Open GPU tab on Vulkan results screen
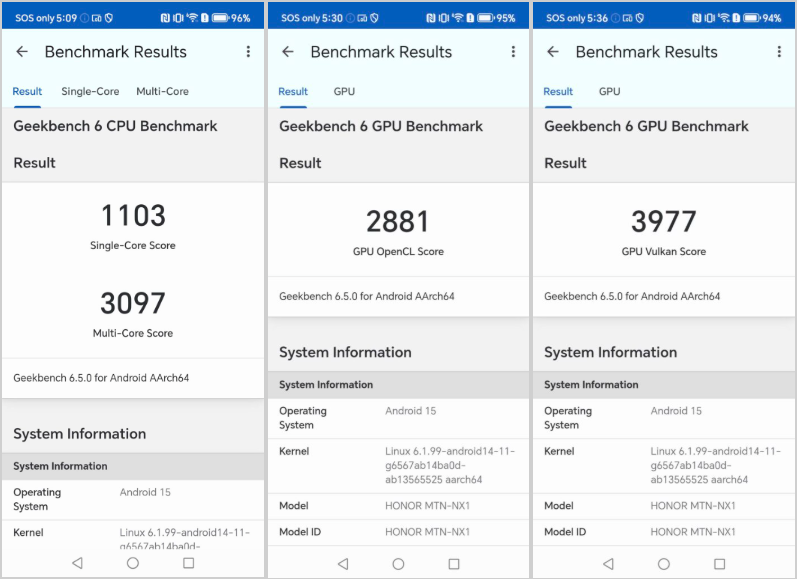Viewport: 799px width, 579px height. [609, 91]
